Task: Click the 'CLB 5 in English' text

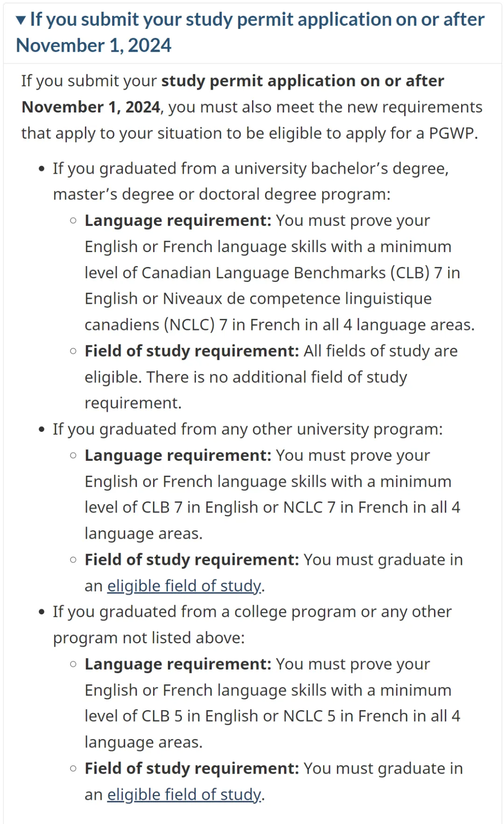Action: click(x=201, y=716)
